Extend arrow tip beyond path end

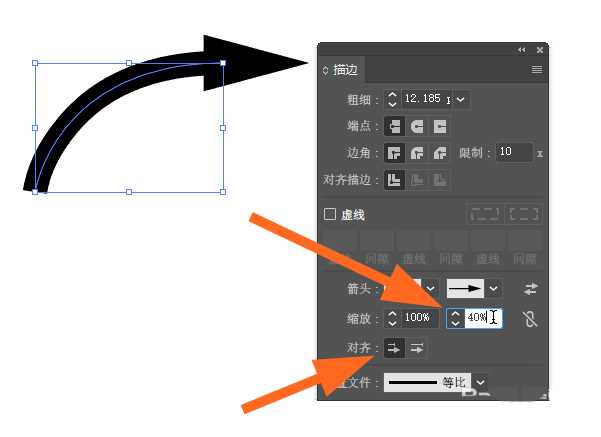[394, 348]
